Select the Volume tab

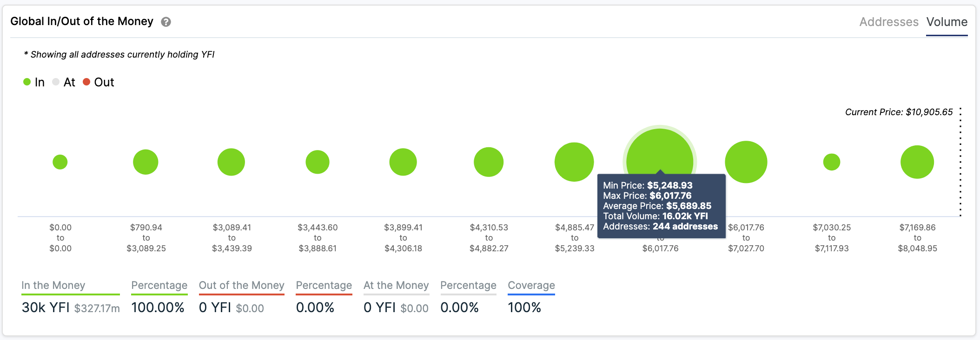coord(947,22)
